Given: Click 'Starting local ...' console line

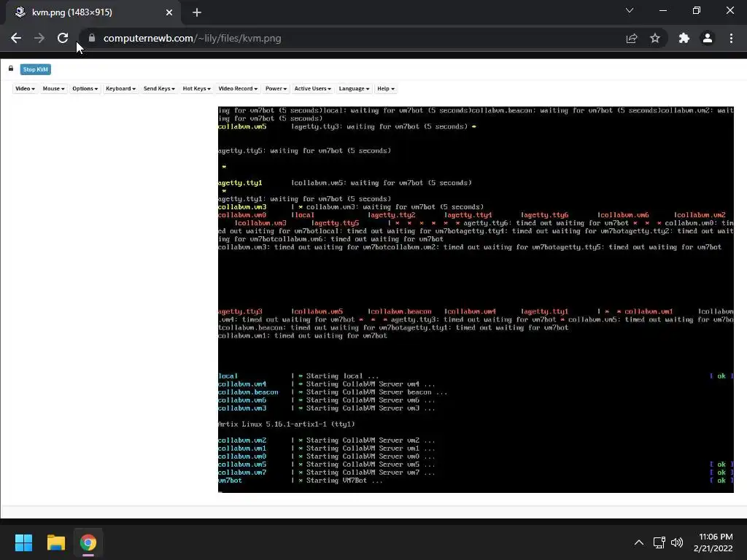Looking at the screenshot, I should point(343,376).
